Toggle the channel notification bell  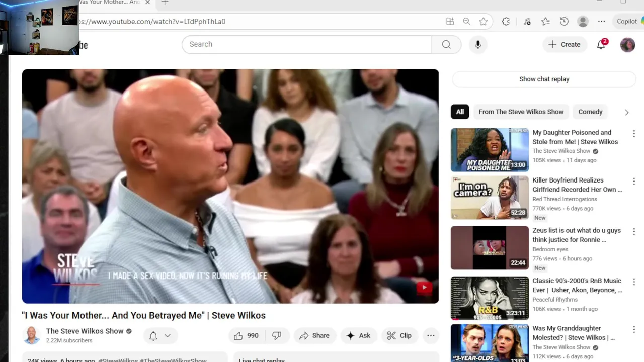tap(153, 336)
